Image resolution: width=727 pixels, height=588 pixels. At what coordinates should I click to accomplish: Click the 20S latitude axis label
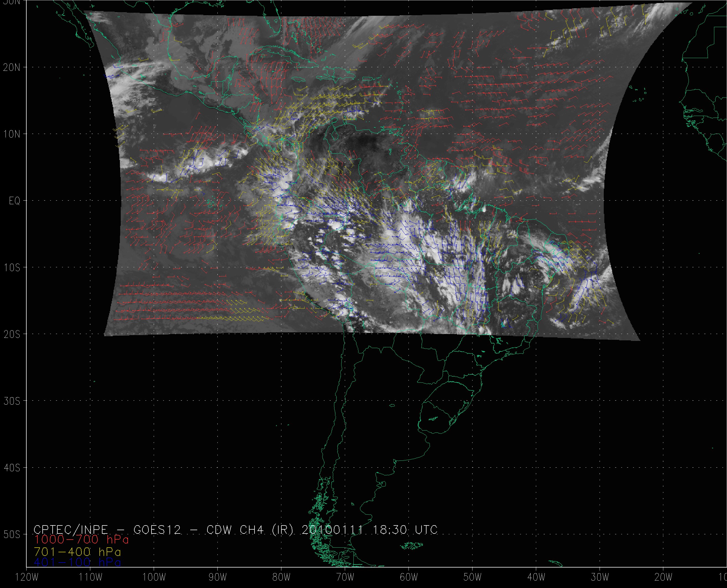(12, 334)
